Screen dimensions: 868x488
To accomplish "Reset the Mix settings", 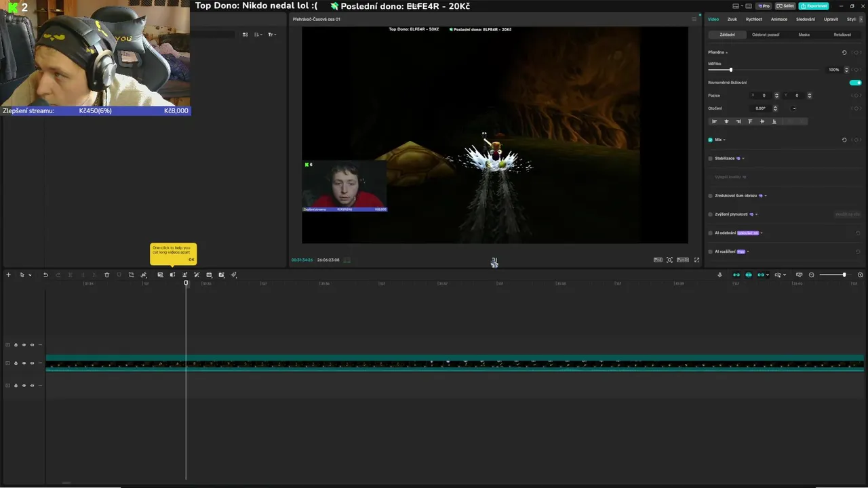I will pyautogui.click(x=844, y=140).
